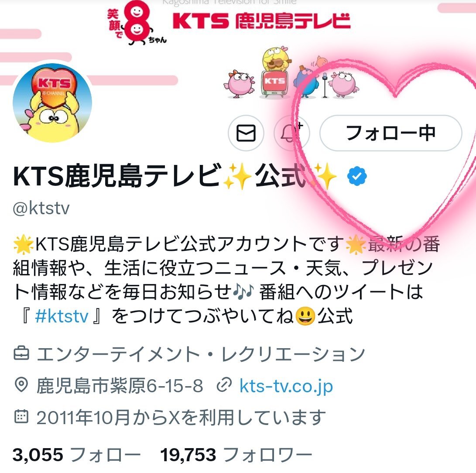
Task: Open the 19,753 フォロワー followers list
Action: coord(236,455)
